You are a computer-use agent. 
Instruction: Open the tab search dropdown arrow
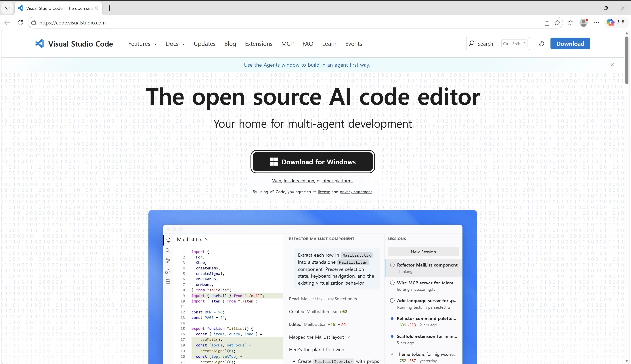(7, 8)
